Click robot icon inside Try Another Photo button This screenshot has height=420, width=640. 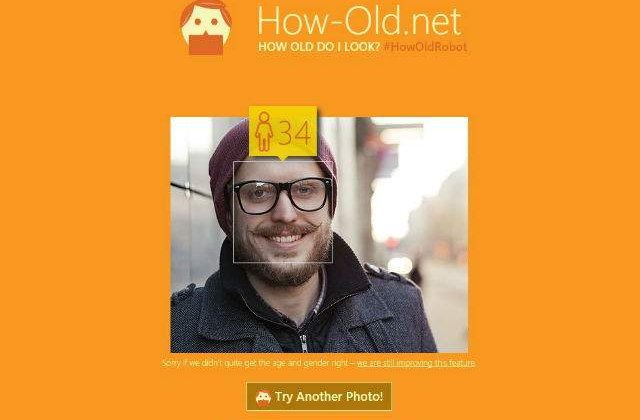(x=263, y=397)
